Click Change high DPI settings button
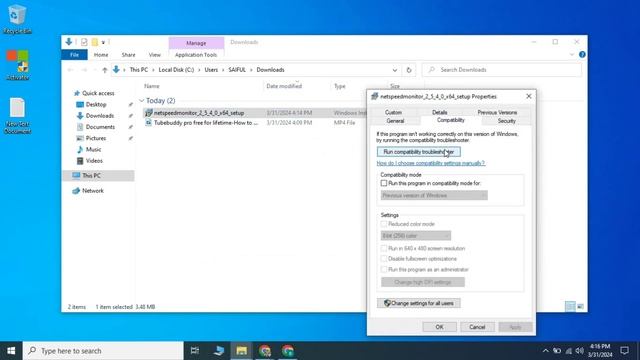640x360 pixels. click(422, 282)
